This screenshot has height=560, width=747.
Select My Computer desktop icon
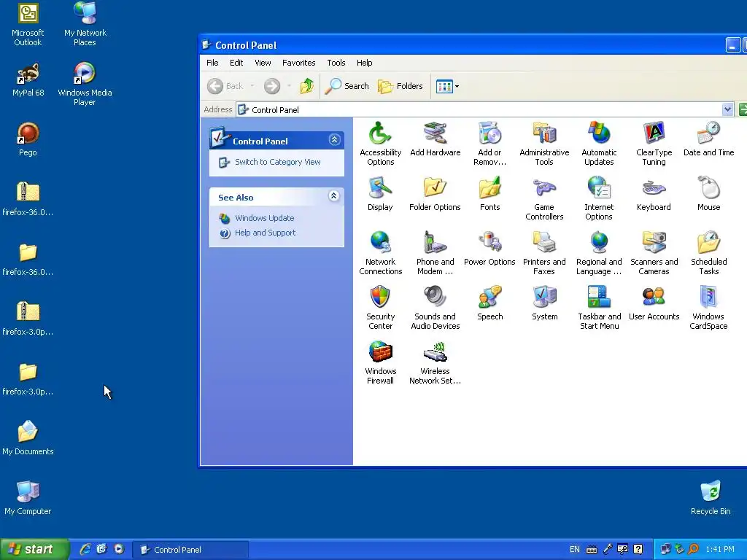coord(28,497)
